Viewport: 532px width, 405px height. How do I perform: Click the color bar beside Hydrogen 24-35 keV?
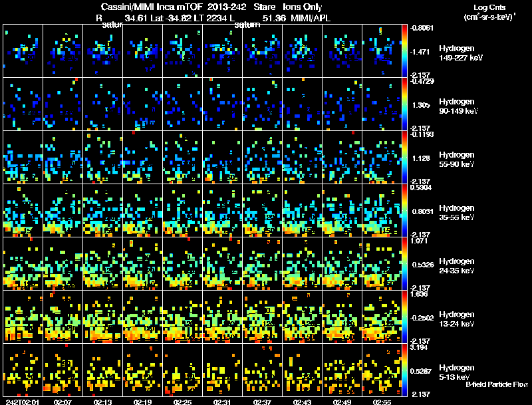click(404, 263)
